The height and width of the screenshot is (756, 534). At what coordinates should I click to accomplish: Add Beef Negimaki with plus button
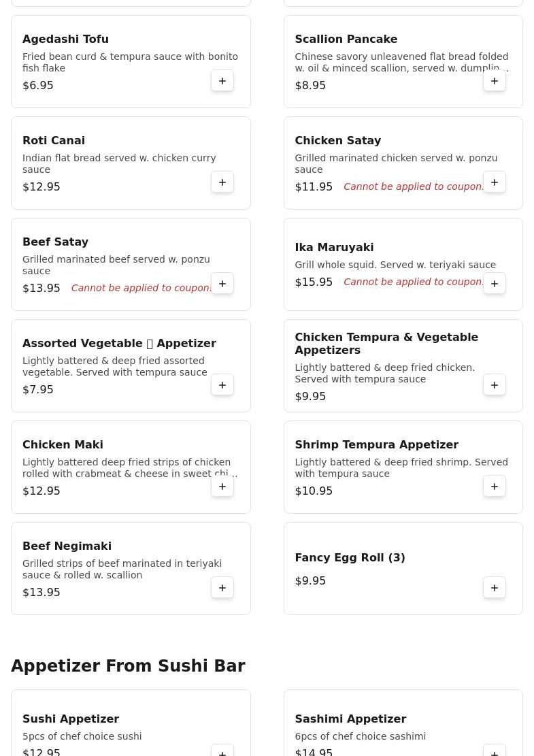click(222, 588)
